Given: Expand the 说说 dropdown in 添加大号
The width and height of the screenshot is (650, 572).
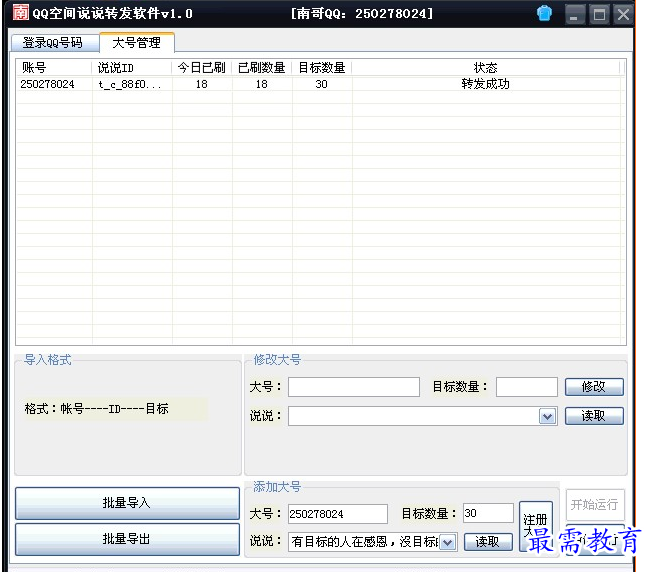Looking at the screenshot, I should tap(447, 542).
